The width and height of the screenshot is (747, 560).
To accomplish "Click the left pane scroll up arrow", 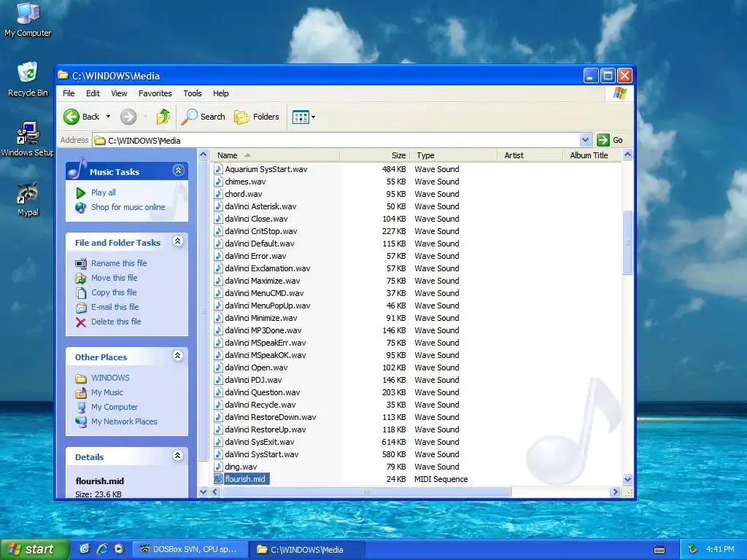I will coord(203,155).
